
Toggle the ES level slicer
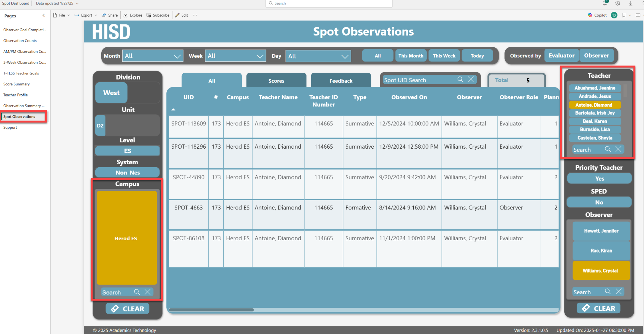pyautogui.click(x=127, y=151)
